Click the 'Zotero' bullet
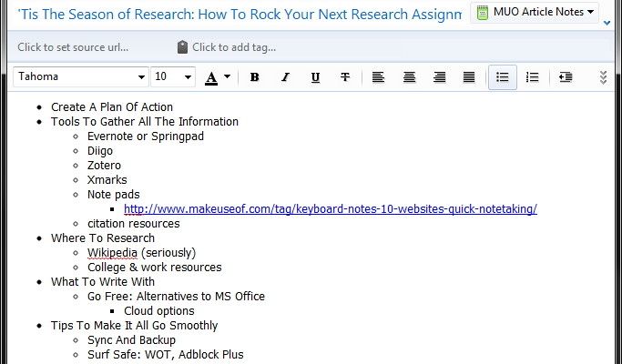Screen dimensions: 622x364 pyautogui.click(x=104, y=166)
